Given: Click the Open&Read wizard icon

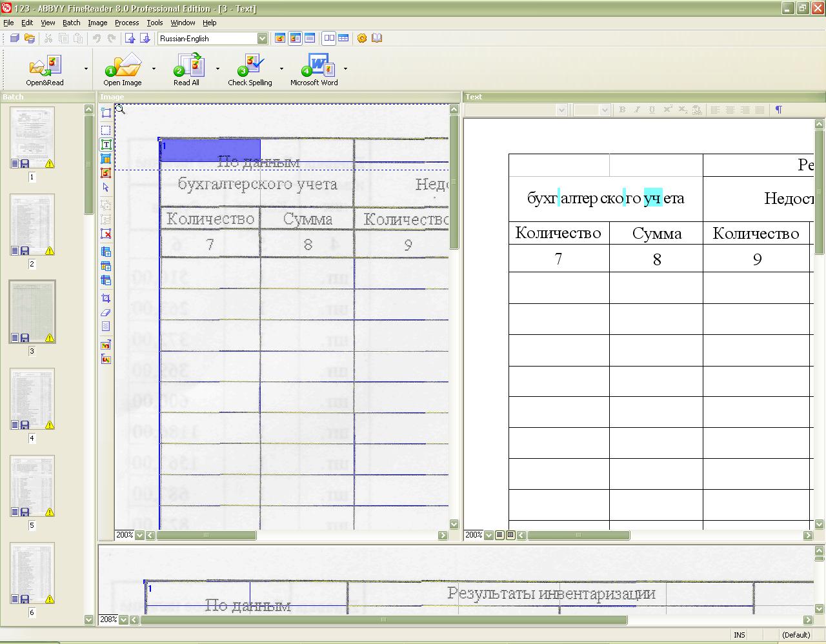Looking at the screenshot, I should [x=45, y=70].
